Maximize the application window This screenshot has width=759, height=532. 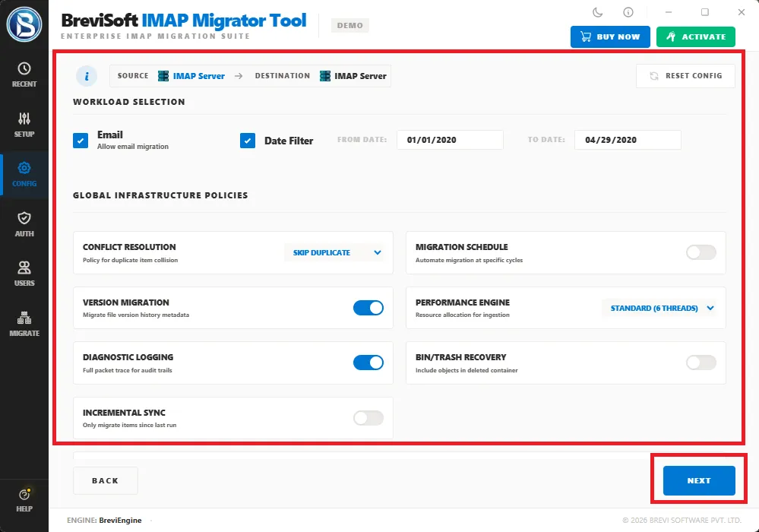pyautogui.click(x=705, y=12)
